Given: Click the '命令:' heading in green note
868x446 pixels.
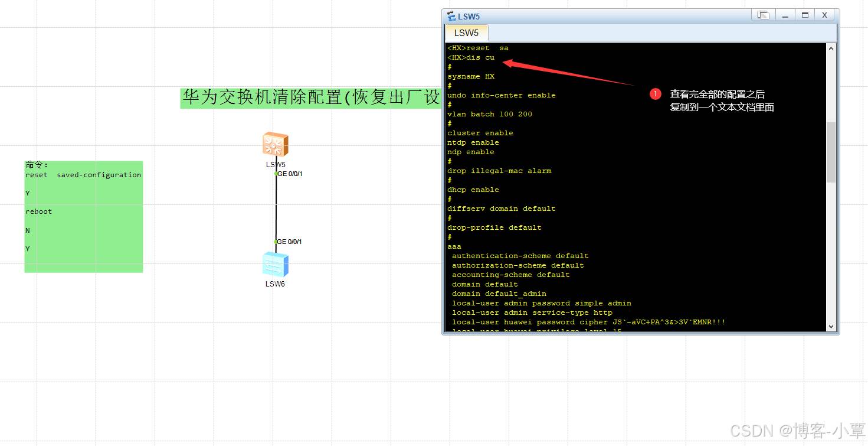Looking at the screenshot, I should (x=37, y=165).
